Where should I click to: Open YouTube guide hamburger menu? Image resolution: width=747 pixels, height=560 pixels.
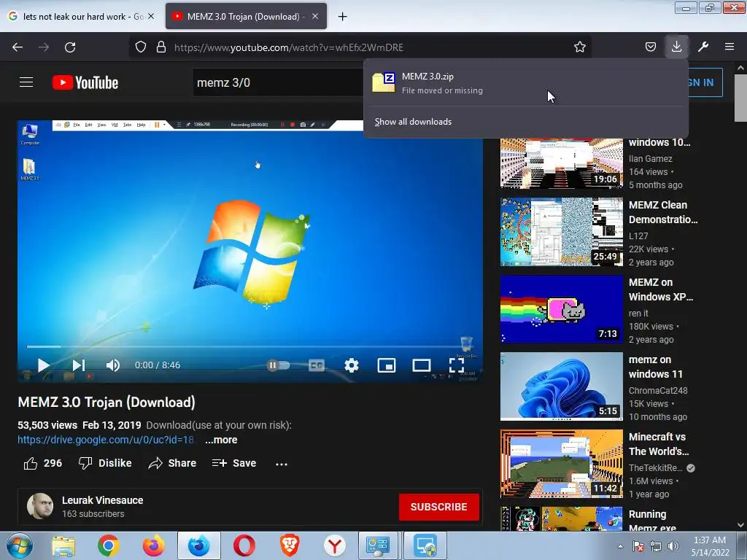tap(26, 82)
